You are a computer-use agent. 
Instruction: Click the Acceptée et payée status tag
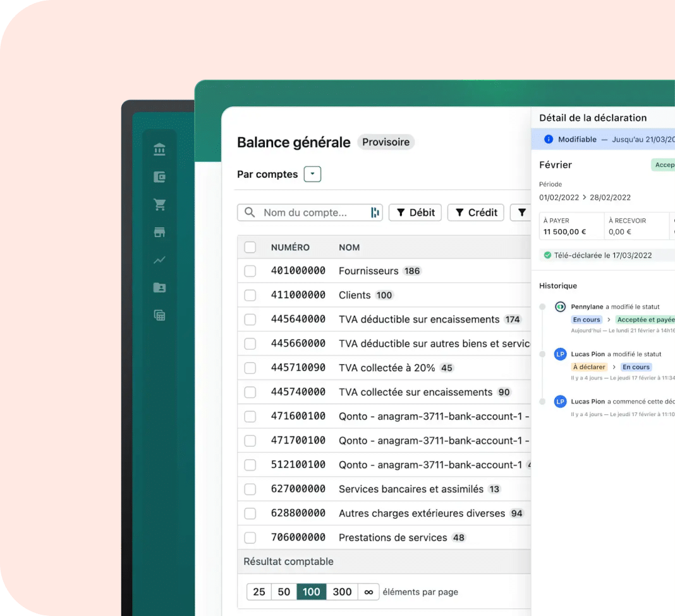[645, 319]
